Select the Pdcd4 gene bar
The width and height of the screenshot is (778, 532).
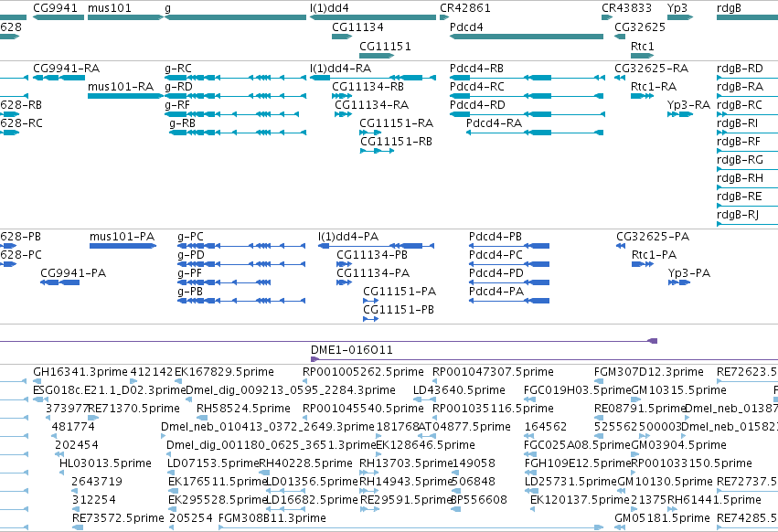[527, 37]
